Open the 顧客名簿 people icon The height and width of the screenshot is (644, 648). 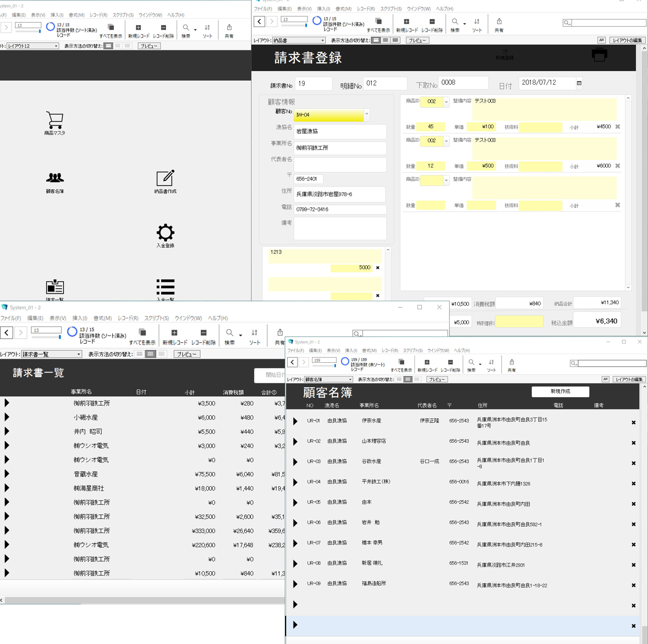(x=55, y=178)
